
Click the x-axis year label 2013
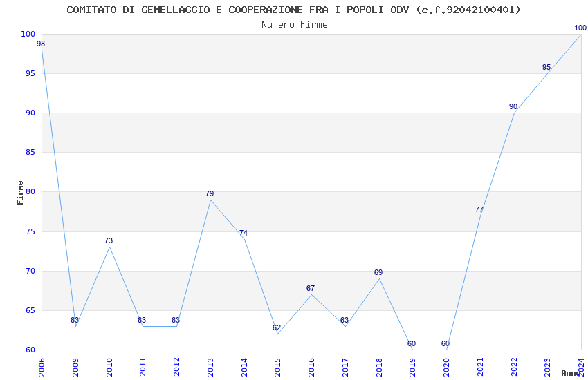pos(210,367)
